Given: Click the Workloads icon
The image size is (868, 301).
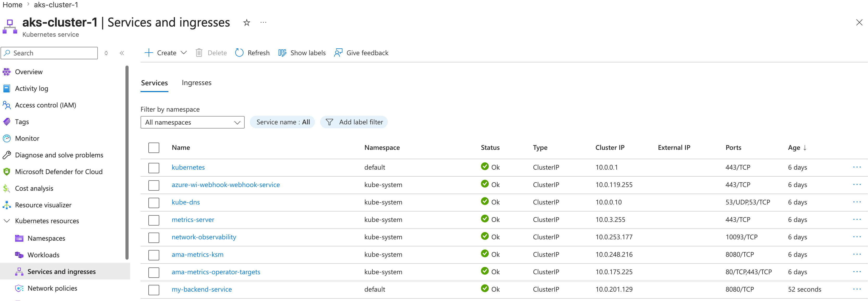Looking at the screenshot, I should tap(19, 255).
